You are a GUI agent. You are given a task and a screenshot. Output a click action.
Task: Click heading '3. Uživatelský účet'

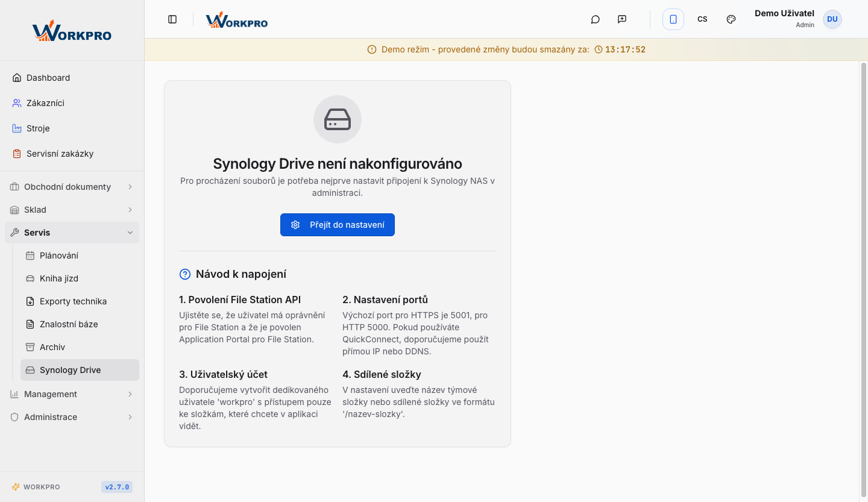point(223,374)
